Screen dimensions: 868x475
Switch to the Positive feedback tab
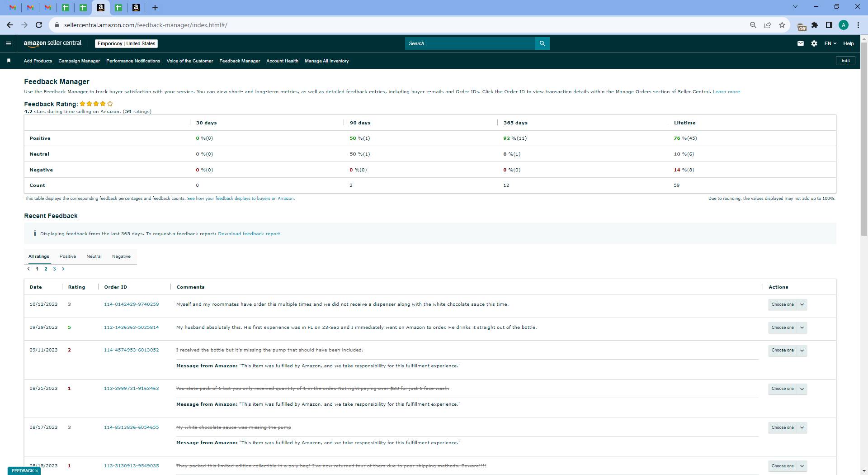[68, 256]
